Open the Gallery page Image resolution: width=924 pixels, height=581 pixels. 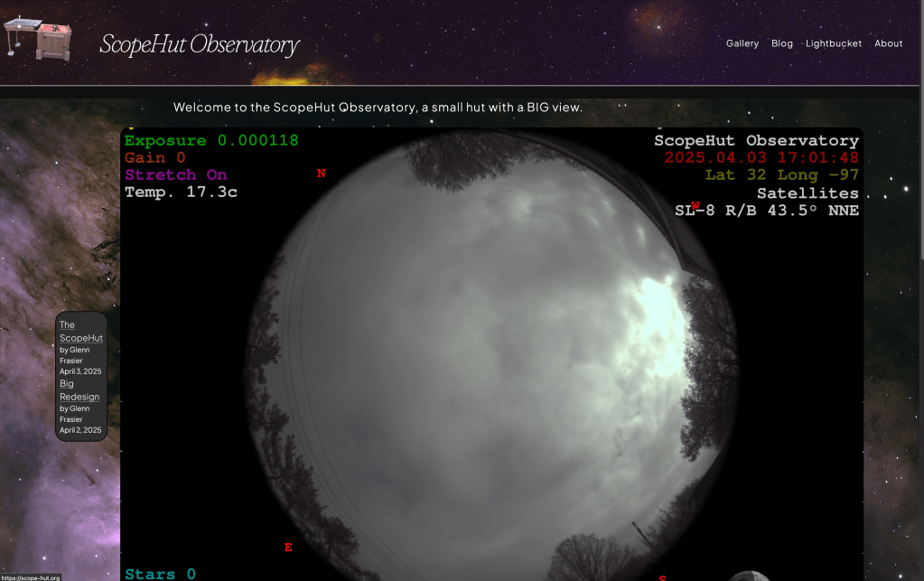coord(742,43)
